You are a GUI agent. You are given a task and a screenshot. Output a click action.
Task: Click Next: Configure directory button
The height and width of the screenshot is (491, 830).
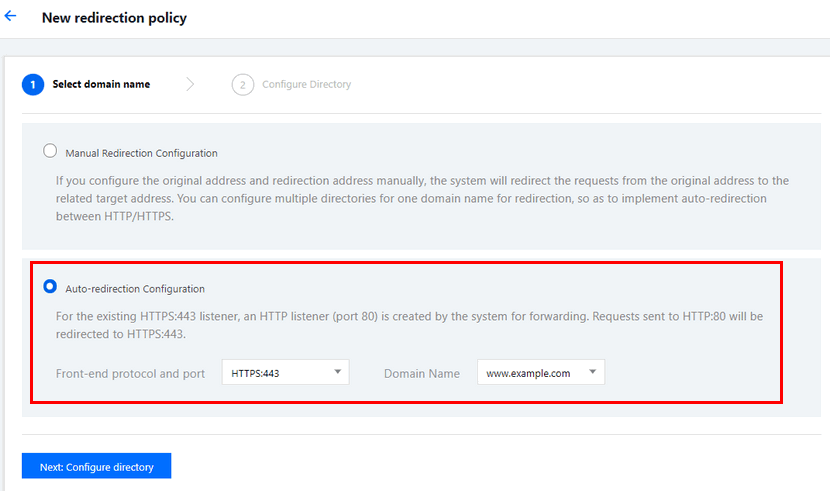point(96,466)
